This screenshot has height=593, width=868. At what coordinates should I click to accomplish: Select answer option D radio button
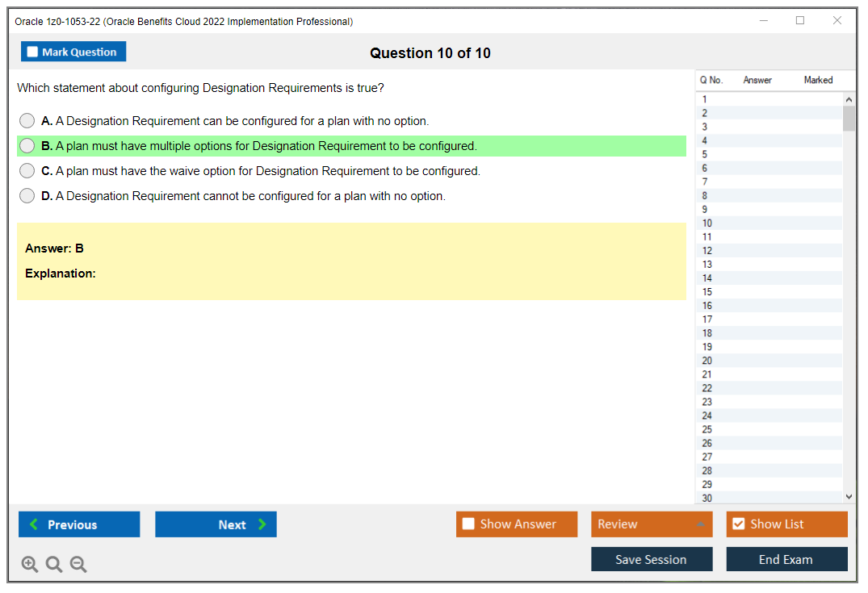click(x=27, y=196)
